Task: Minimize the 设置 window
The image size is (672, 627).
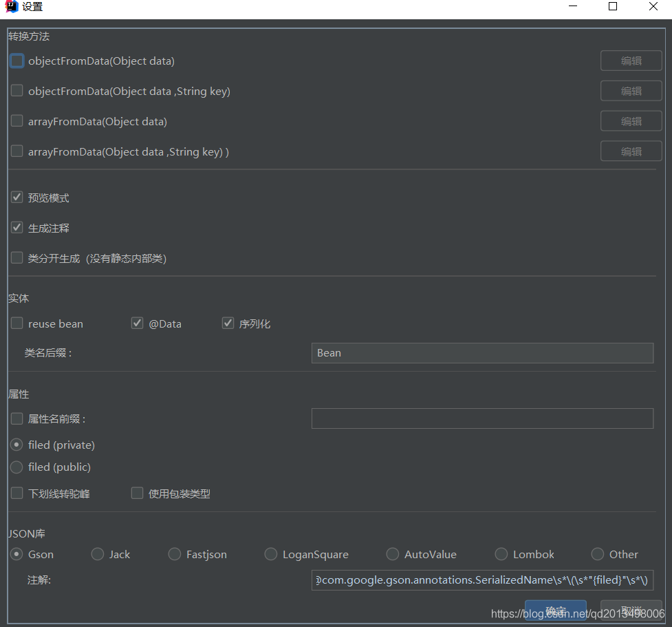Action: pyautogui.click(x=573, y=6)
